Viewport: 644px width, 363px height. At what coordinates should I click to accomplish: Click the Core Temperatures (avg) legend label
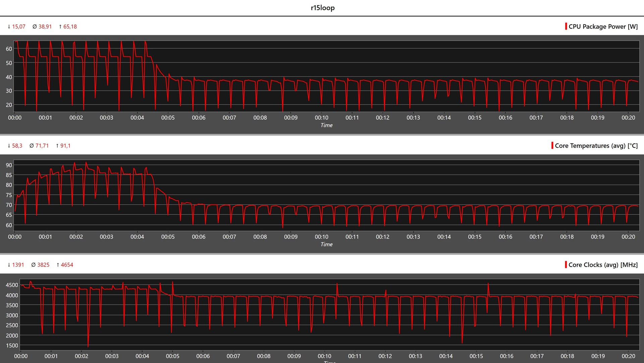click(596, 146)
